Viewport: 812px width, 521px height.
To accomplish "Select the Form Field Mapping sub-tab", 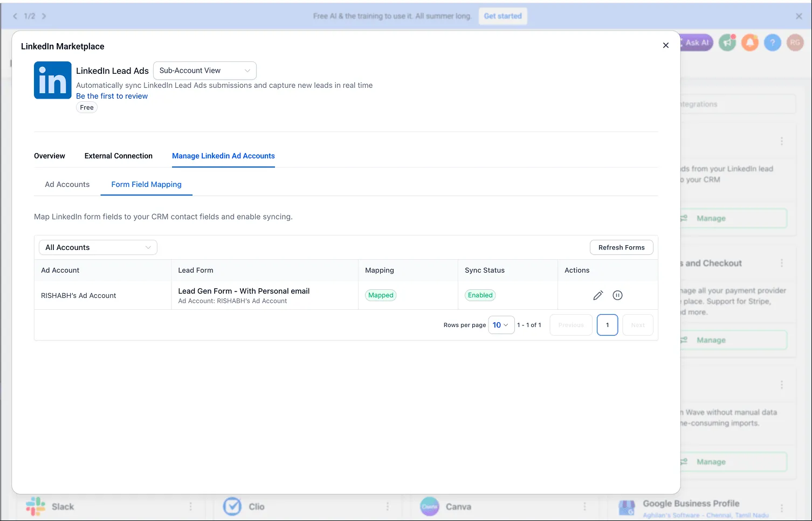I will pos(147,184).
